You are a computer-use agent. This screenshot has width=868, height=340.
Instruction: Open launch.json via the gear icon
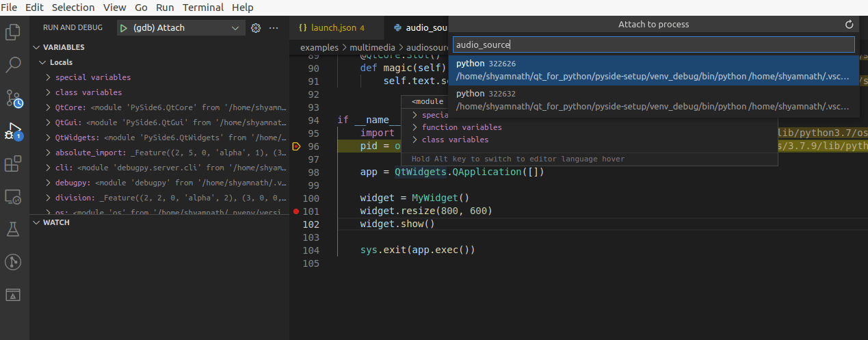(256, 28)
